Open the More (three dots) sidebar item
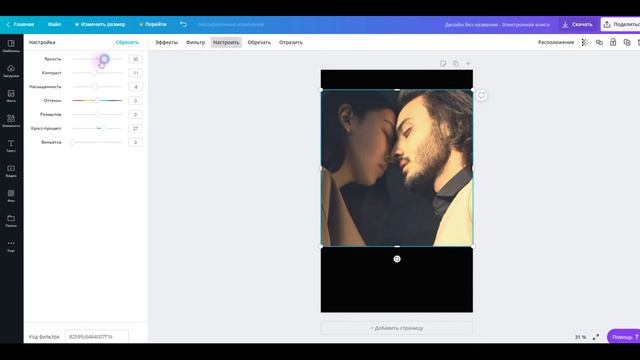Screen dimensions: 640x360 click(x=11, y=246)
